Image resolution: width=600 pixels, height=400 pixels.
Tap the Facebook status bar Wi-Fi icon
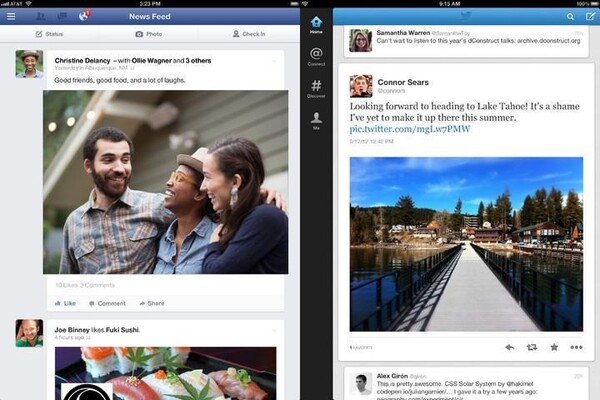(29, 3)
